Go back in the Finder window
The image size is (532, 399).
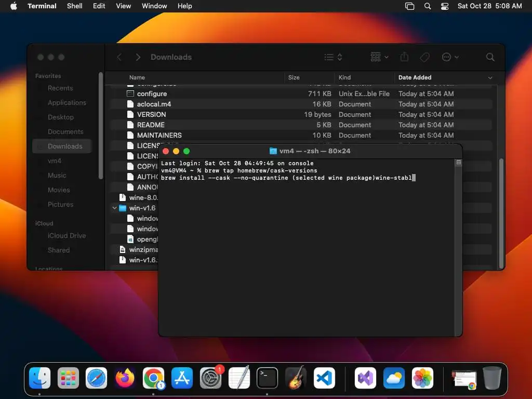119,57
